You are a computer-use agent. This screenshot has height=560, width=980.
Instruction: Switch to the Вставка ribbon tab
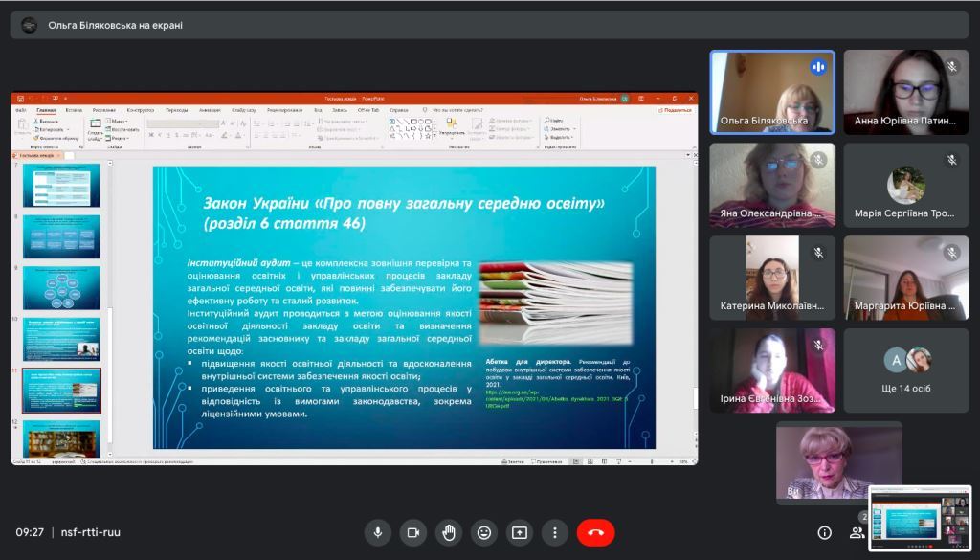[x=74, y=110]
